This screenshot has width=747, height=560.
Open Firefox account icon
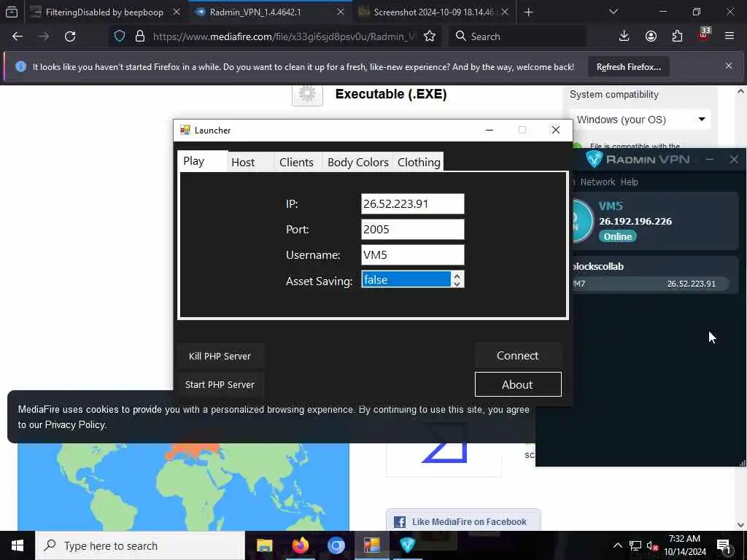click(650, 36)
